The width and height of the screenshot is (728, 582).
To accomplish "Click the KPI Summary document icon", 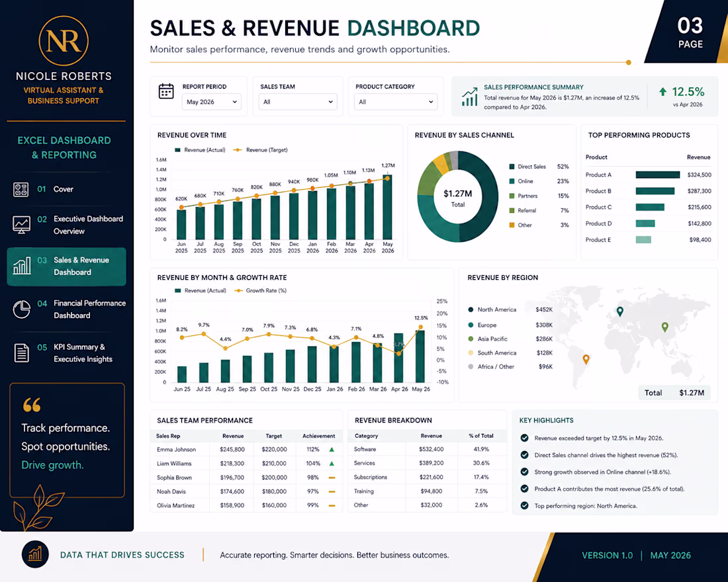I will [21, 353].
